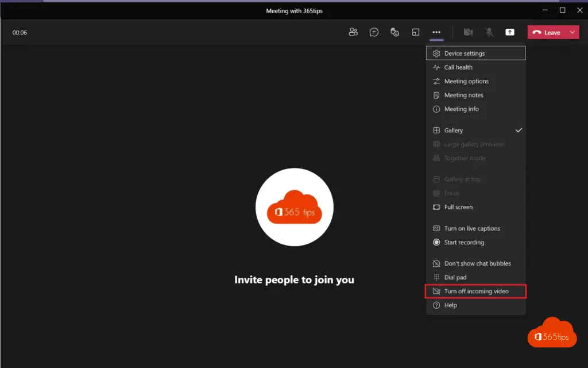Image resolution: width=588 pixels, height=368 pixels.
Task: Click Invite people to join you text
Action: (x=295, y=280)
